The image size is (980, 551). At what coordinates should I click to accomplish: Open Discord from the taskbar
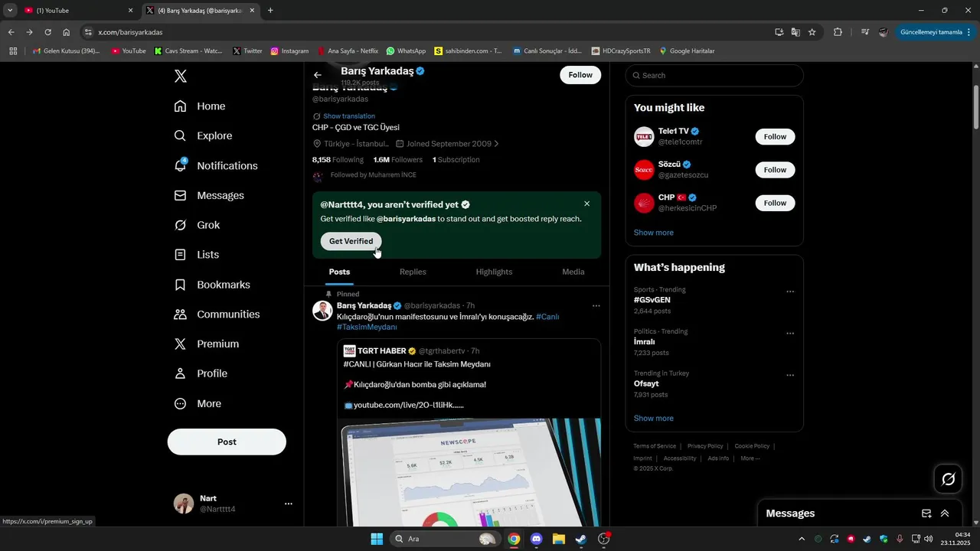point(536,539)
